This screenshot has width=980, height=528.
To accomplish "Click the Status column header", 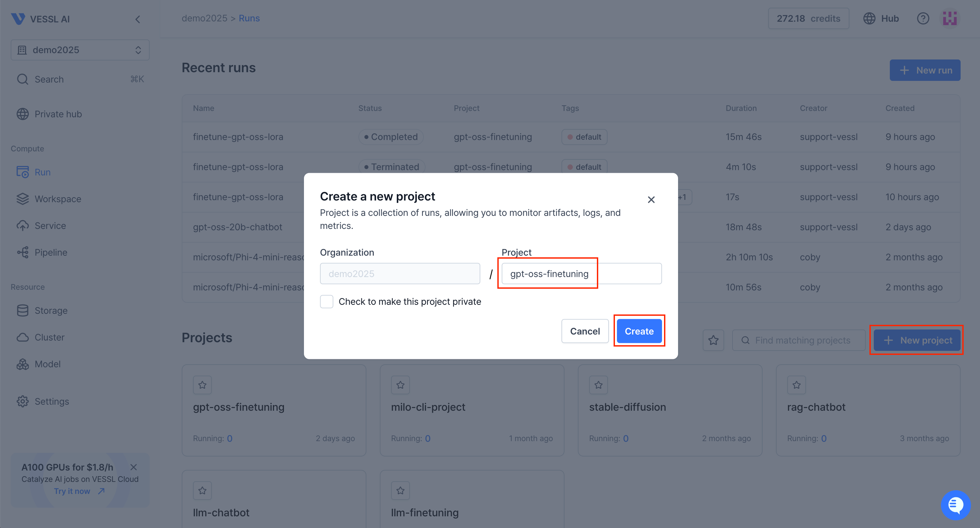I will (x=370, y=108).
